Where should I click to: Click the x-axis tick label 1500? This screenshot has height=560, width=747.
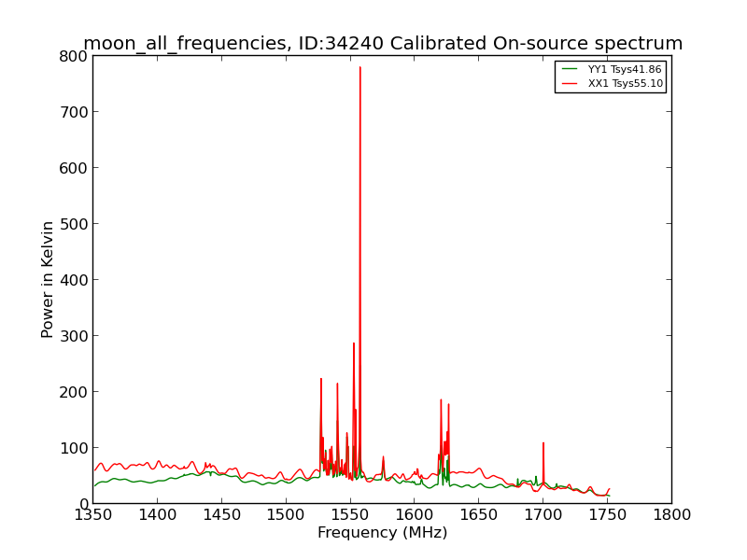coord(286,515)
